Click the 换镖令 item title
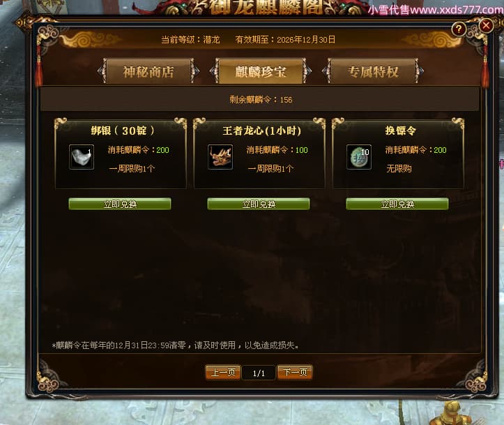Image resolution: width=504 pixels, height=425 pixels. (x=401, y=131)
